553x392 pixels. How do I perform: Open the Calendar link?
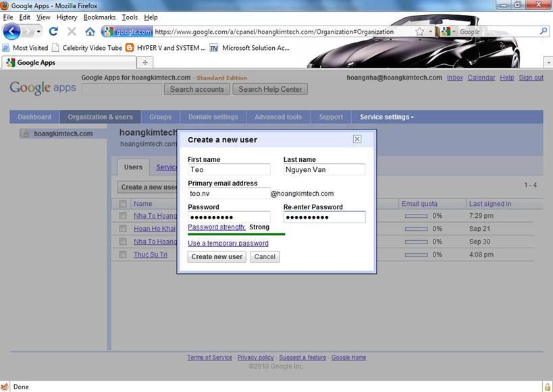click(481, 78)
